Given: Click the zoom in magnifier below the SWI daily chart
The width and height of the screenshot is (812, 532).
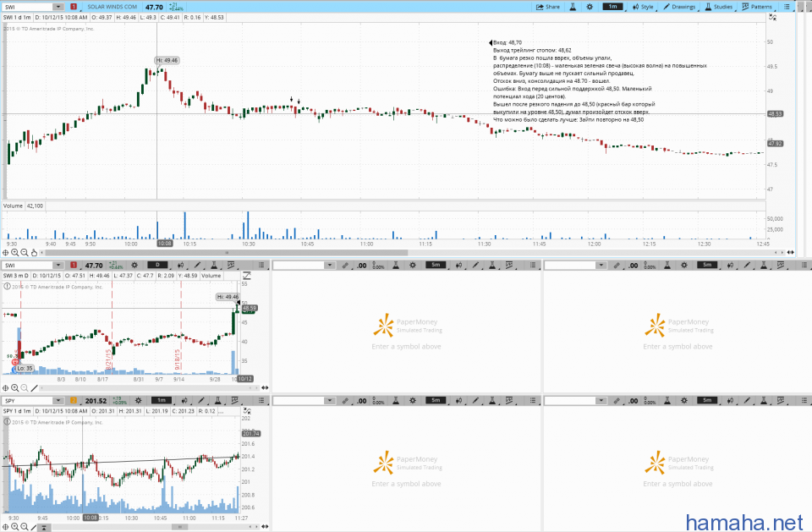Looking at the screenshot, I should (x=15, y=388).
